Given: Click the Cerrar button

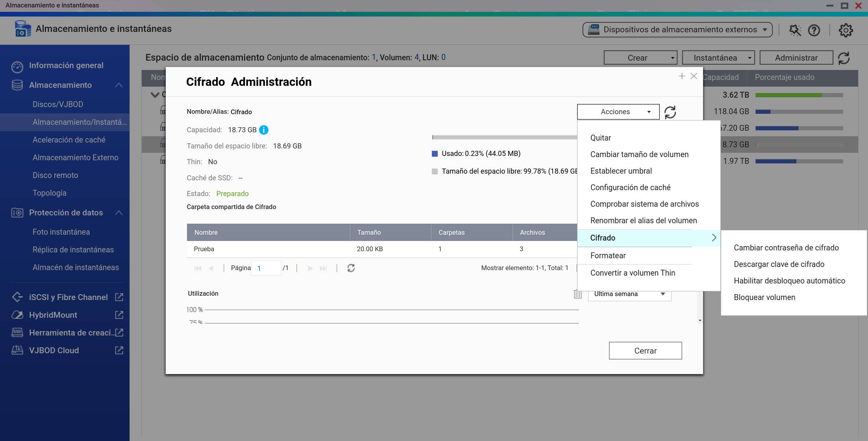Looking at the screenshot, I should tap(645, 351).
